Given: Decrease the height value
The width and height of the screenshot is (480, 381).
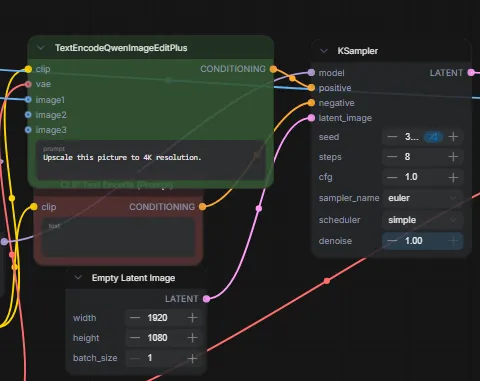Looking at the screenshot, I should click(135, 338).
